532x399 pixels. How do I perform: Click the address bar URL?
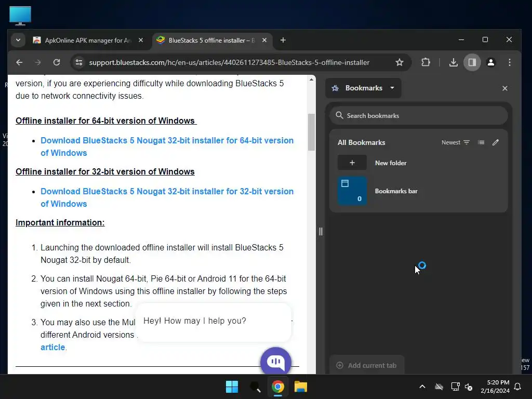click(x=229, y=62)
